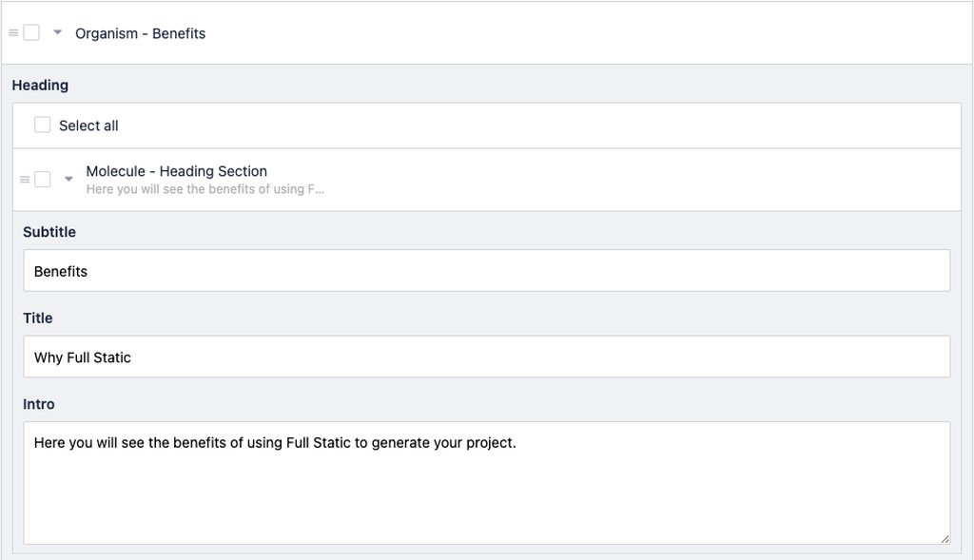Screen dimensions: 974x560
Task: Click the Subtitle field label
Action: 49,232
